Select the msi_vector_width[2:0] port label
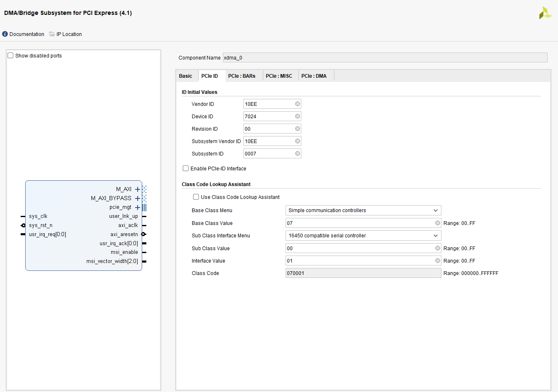 pyautogui.click(x=112, y=261)
